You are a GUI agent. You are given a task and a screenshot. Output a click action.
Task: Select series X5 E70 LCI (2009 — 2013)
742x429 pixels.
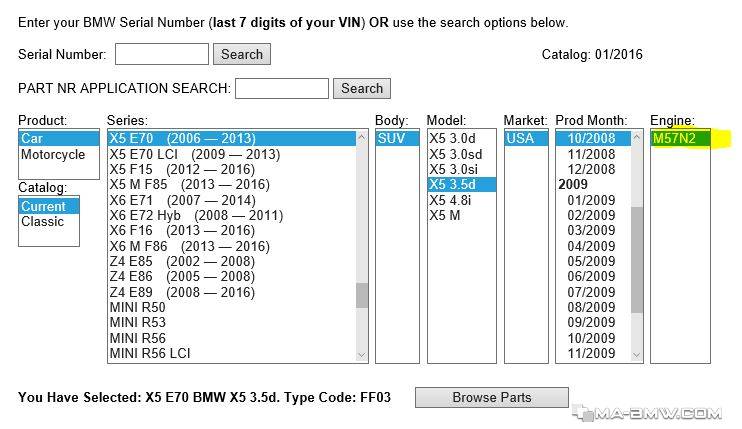click(232, 154)
